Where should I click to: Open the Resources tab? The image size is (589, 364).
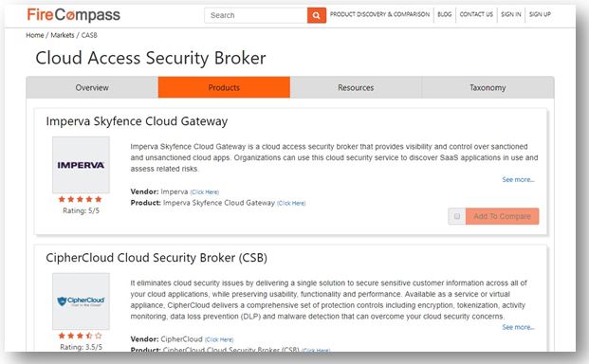[356, 87]
